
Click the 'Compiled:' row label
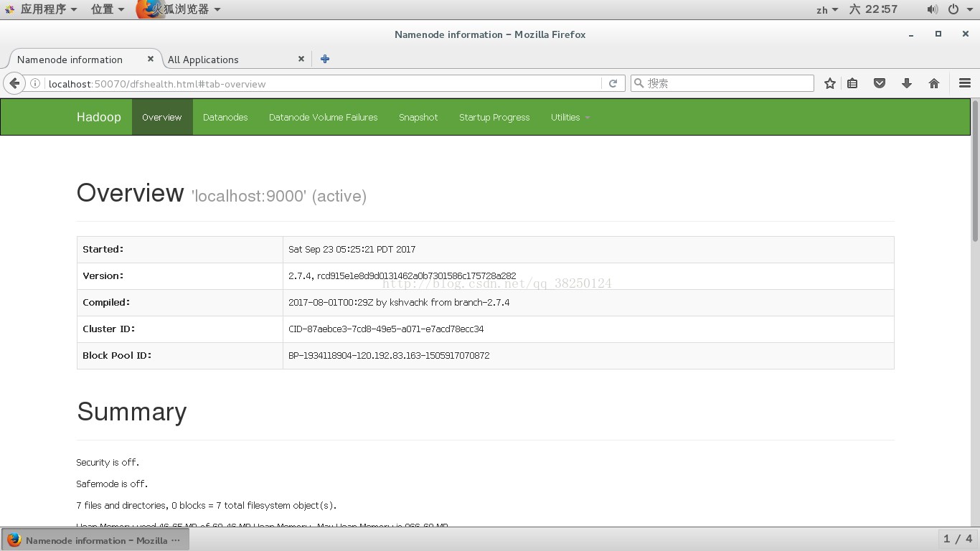pos(106,303)
